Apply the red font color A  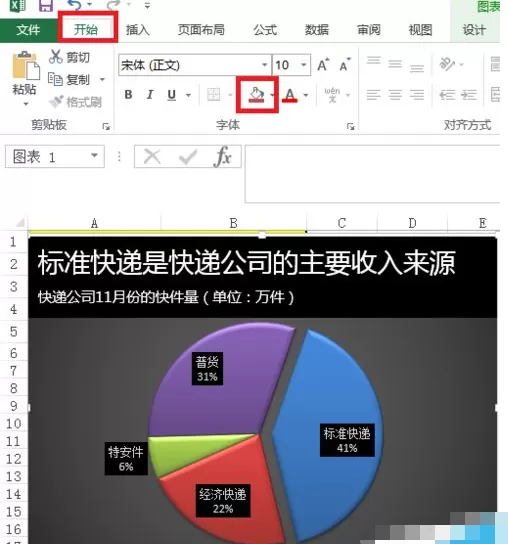point(290,95)
